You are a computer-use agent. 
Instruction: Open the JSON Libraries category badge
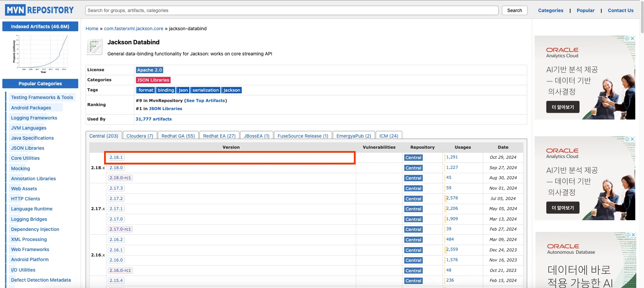pyautogui.click(x=153, y=80)
